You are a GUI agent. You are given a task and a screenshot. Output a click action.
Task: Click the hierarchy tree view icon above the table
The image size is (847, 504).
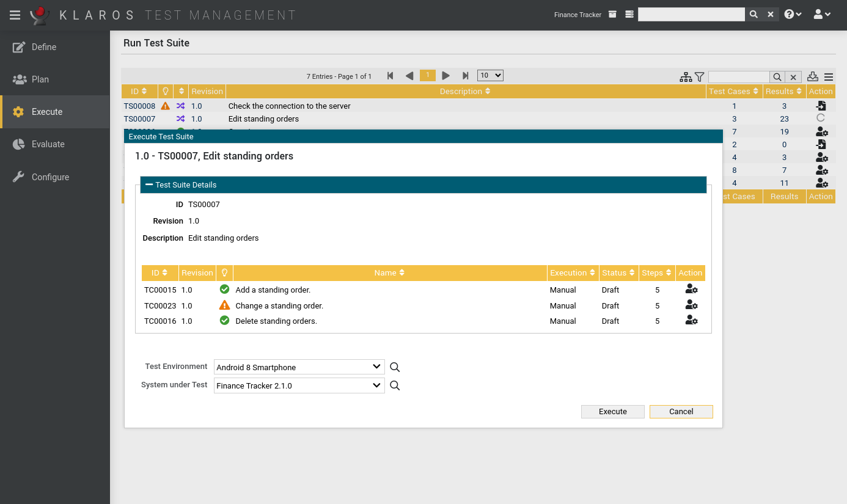pyautogui.click(x=685, y=77)
